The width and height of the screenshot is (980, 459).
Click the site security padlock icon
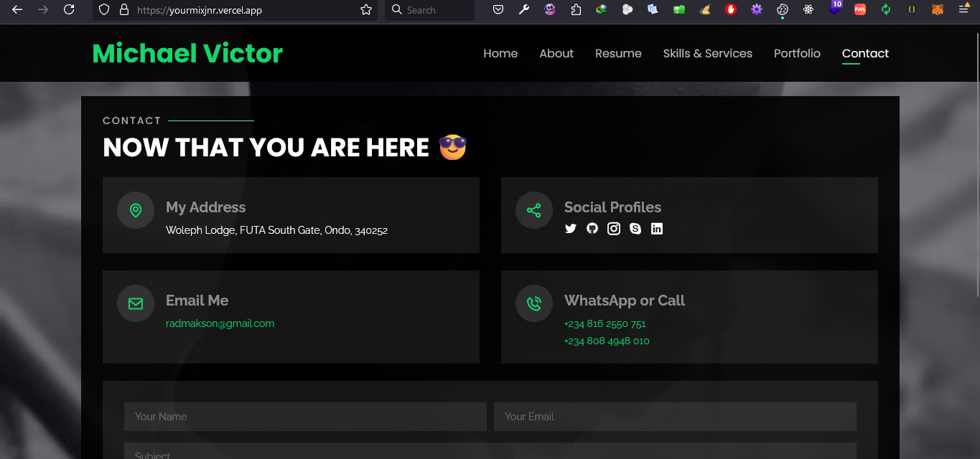click(x=123, y=9)
